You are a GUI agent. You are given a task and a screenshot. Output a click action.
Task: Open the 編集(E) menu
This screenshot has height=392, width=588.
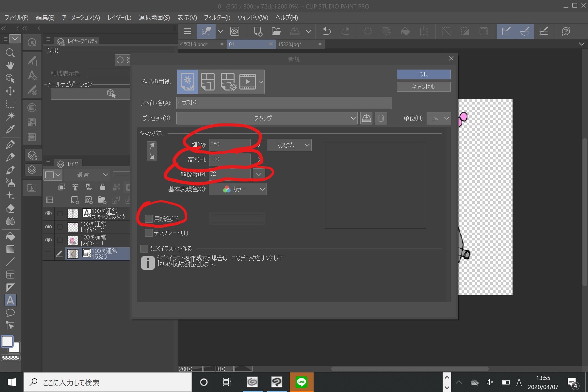click(45, 17)
